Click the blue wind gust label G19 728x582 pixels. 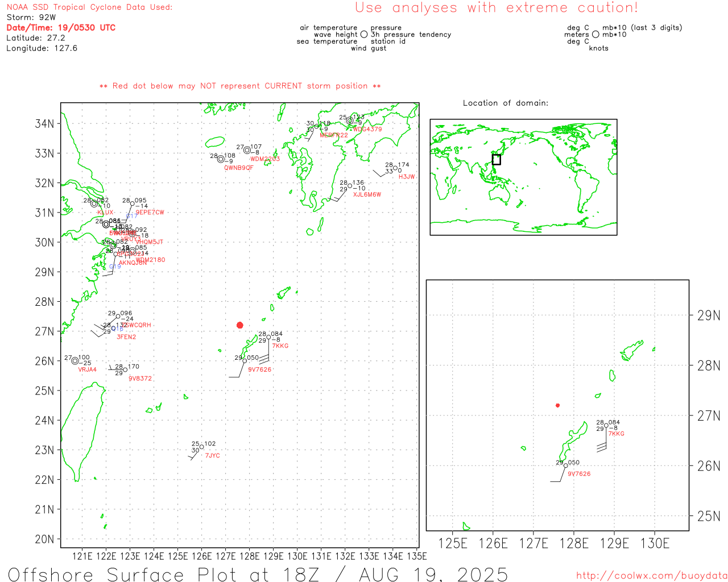point(115,267)
